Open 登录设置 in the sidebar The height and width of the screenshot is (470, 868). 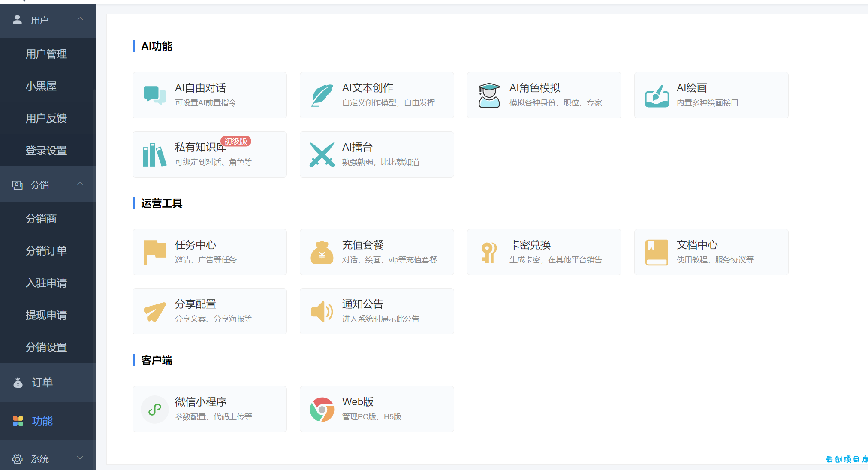[46, 151]
